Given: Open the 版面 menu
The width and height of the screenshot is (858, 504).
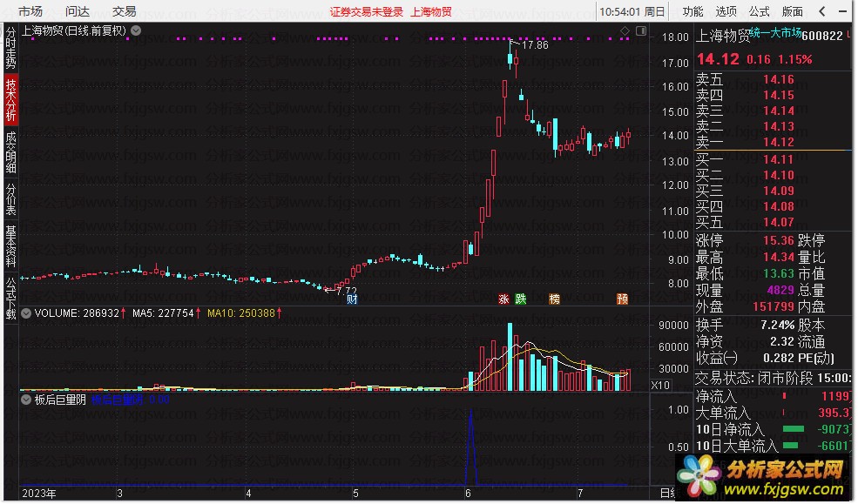Looking at the screenshot, I should tap(793, 11).
